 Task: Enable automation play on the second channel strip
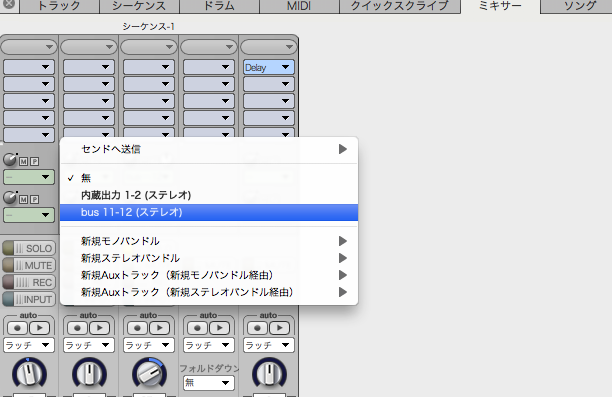pyautogui.click(x=100, y=328)
